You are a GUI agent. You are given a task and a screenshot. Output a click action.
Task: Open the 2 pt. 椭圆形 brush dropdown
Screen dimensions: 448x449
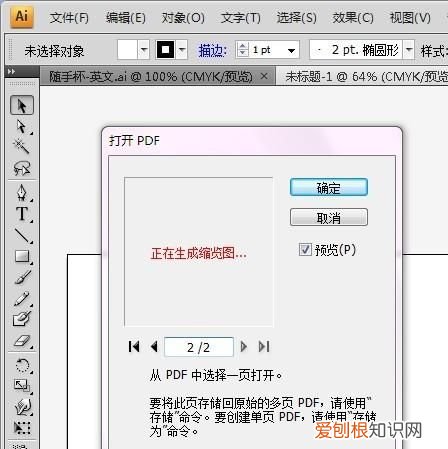coord(409,50)
